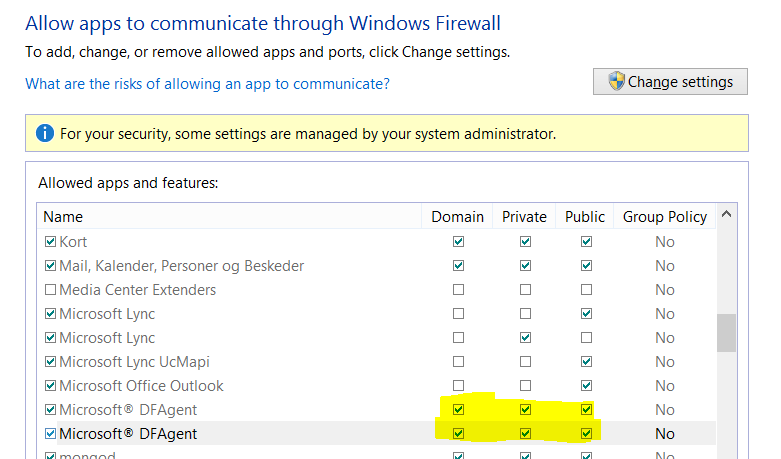Click the Domain column header
781x459 pixels.
point(457,216)
